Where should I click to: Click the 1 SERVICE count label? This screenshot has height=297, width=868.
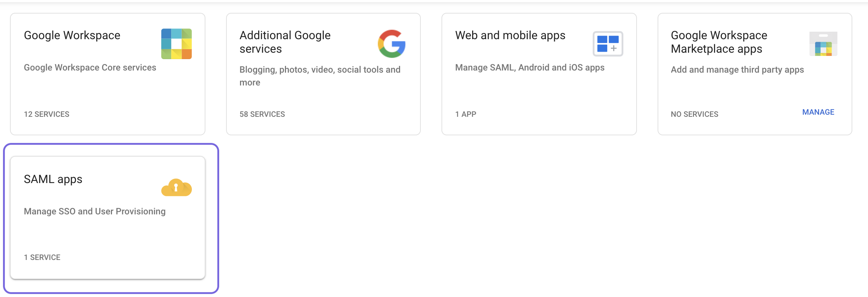point(42,257)
